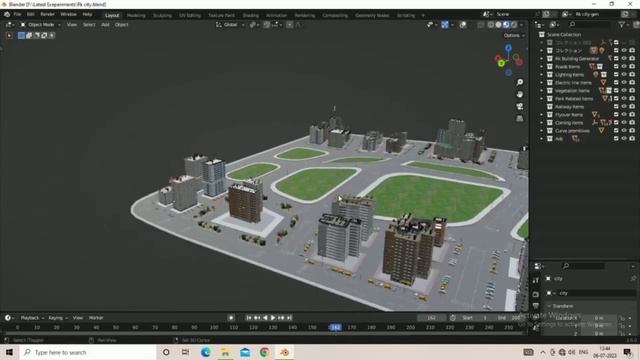
Task: Choose the extend selection mode icon
Action: pos(29,36)
